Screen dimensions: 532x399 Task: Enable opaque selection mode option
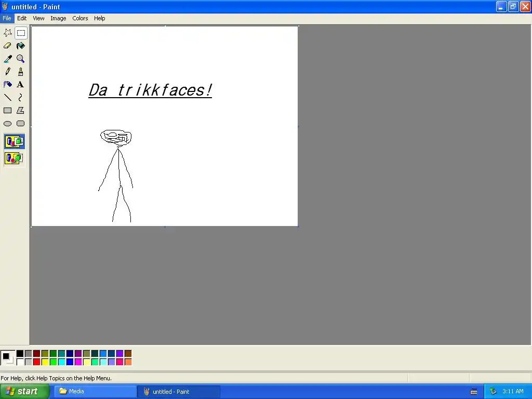point(14,141)
